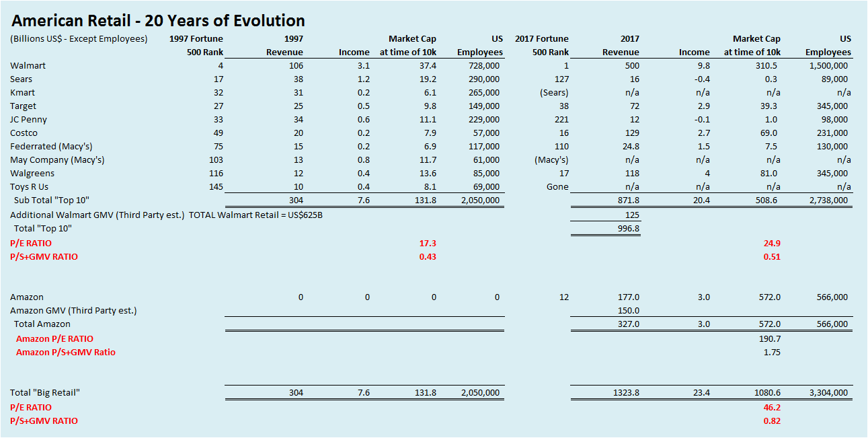
Task: Select the red "Amazon P/S+GMV Ratio" label
Action: pos(65,352)
